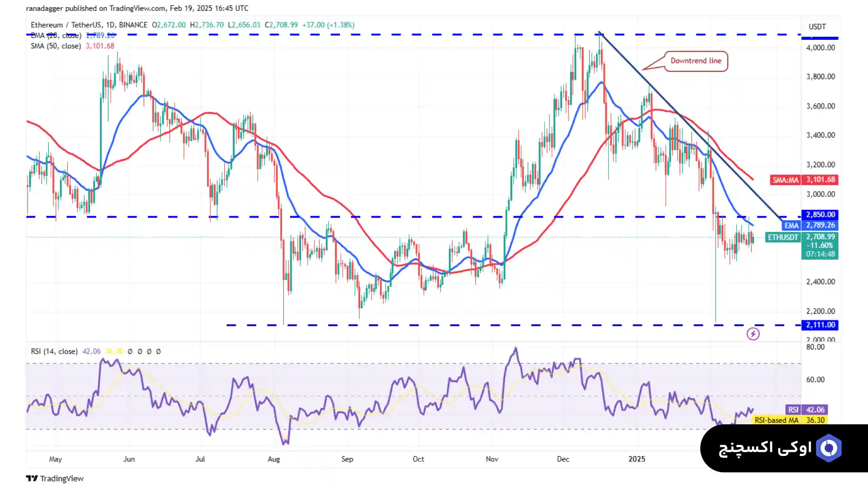Click the EMA (20, close) indicator legend
Image resolution: width=868 pixels, height=489 pixels.
[72, 35]
